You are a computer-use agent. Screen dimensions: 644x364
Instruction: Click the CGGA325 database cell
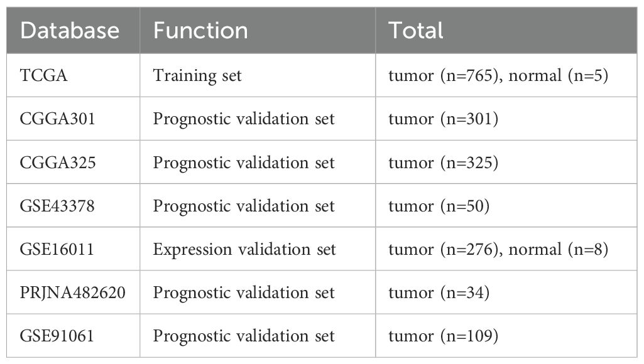58,163
